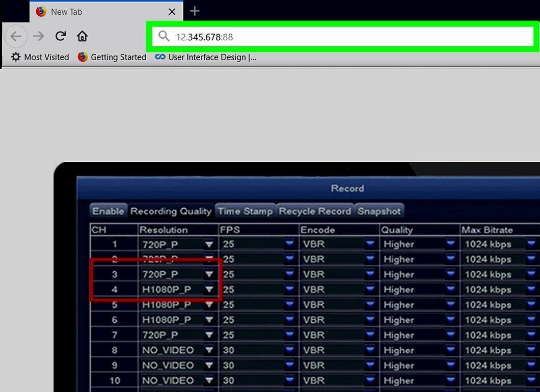The width and height of the screenshot is (540, 392).
Task: Expand Resolution dropdown for channel 8
Action: click(x=209, y=350)
